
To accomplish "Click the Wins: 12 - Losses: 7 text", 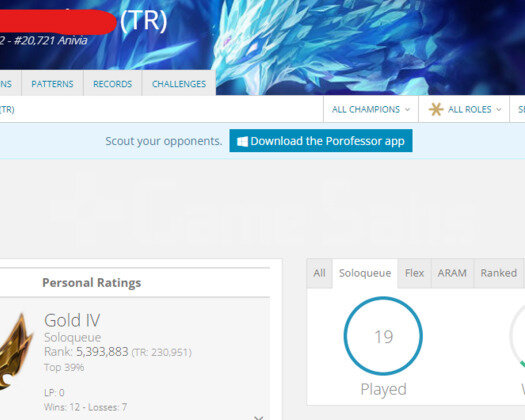I will (x=85, y=407).
